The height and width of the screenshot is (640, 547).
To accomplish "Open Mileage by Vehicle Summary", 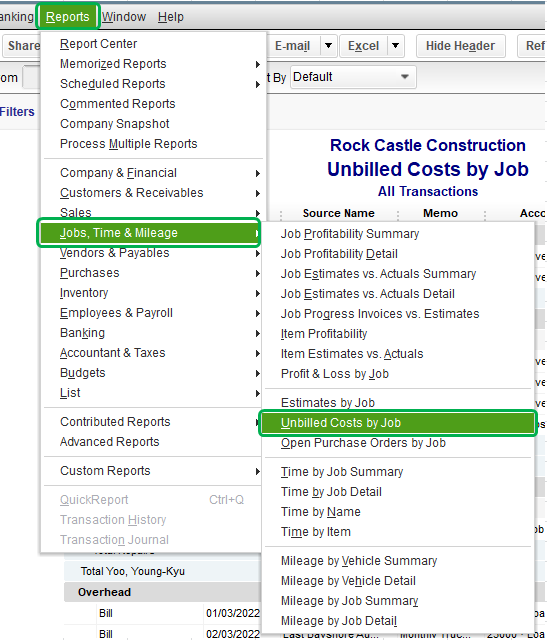I will pos(398,561).
